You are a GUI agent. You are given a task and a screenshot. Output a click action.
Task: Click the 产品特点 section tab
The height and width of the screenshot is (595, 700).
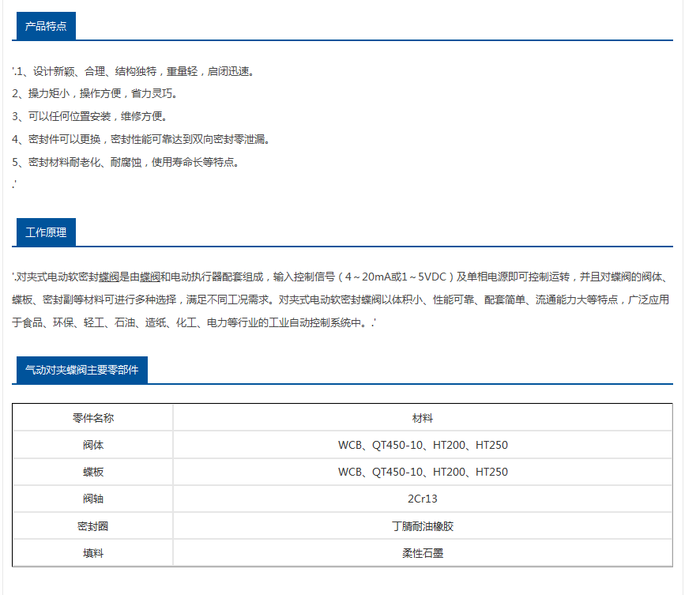pos(46,26)
